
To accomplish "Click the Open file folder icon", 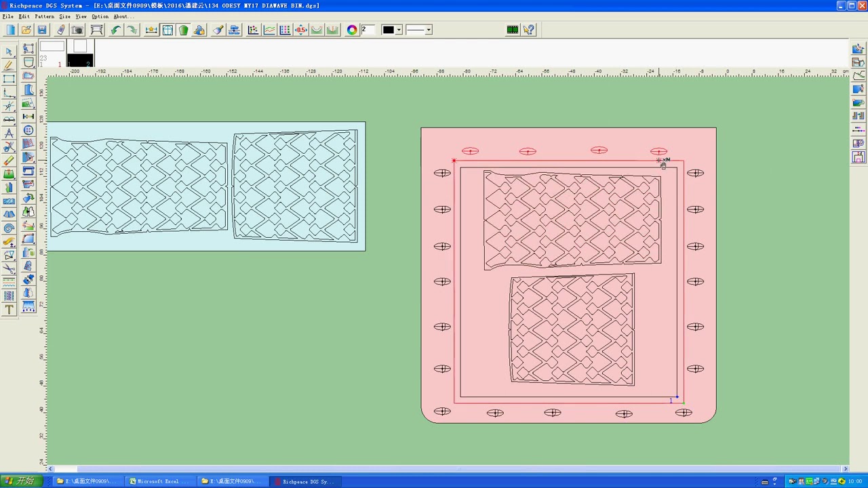I will [x=26, y=30].
